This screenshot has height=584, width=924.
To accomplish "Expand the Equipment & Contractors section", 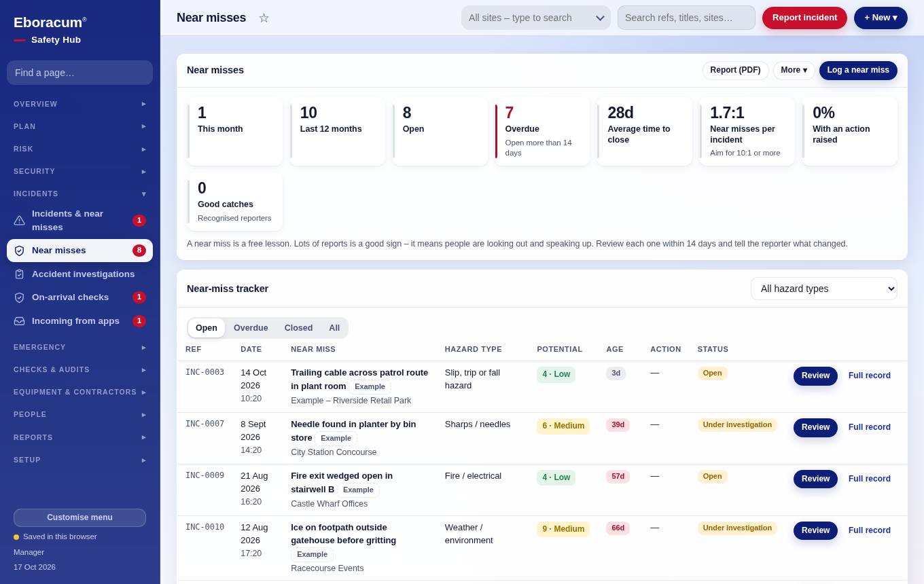I will [79, 392].
